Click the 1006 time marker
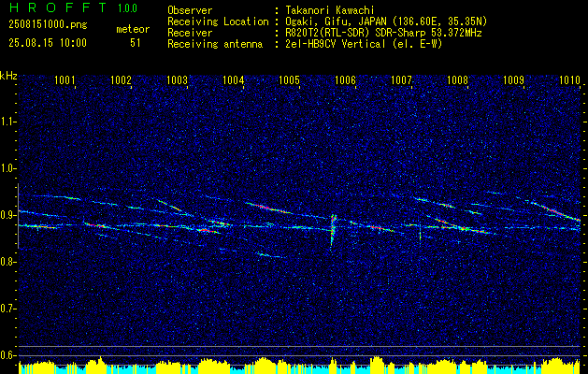Image resolution: width=588 pixels, height=374 pixels. pyautogui.click(x=345, y=79)
